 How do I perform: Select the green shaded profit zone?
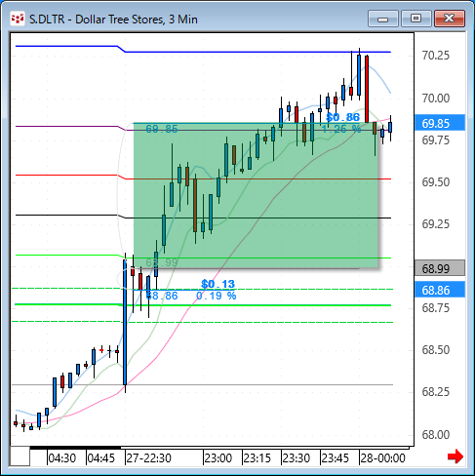coord(256,195)
